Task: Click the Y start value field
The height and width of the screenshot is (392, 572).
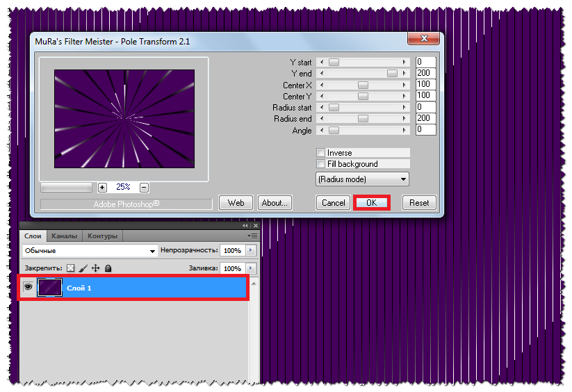Action: tap(426, 62)
